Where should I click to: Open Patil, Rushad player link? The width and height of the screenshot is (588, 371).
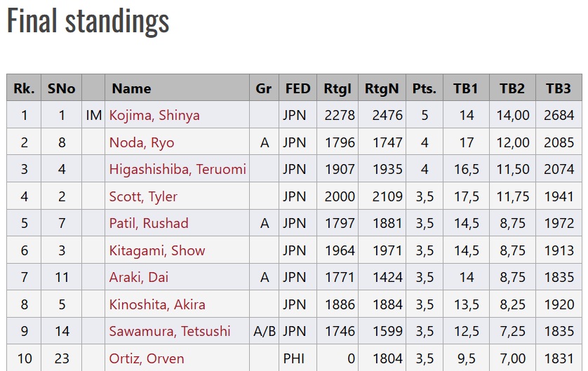149,223
